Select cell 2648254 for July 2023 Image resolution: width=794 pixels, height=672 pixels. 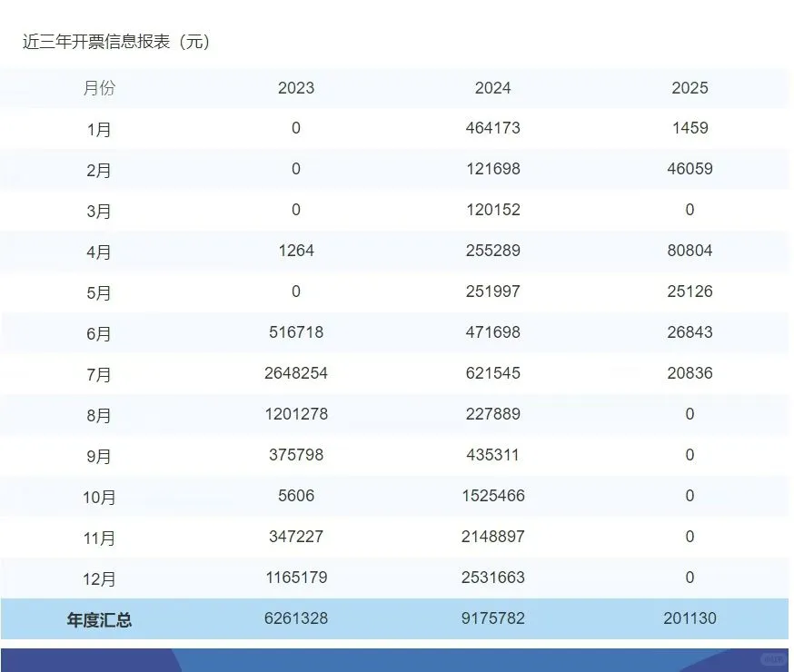coord(295,373)
